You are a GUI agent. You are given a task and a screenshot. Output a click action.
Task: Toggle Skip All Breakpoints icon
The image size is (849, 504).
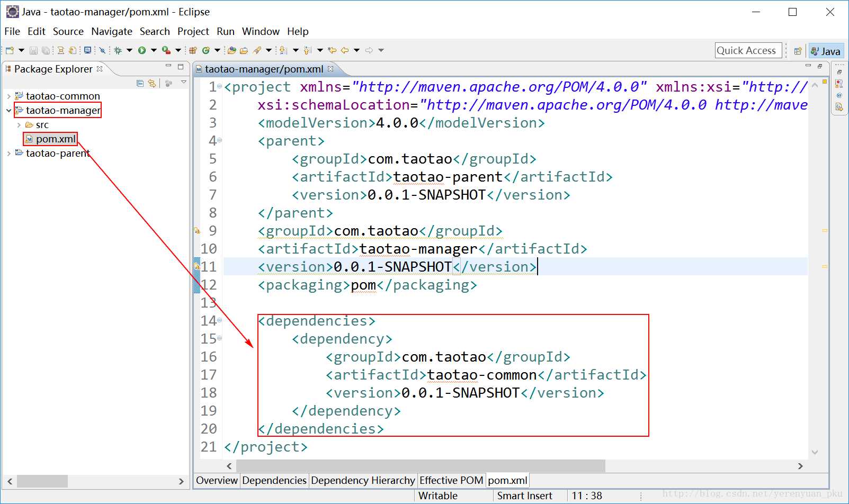click(x=102, y=50)
